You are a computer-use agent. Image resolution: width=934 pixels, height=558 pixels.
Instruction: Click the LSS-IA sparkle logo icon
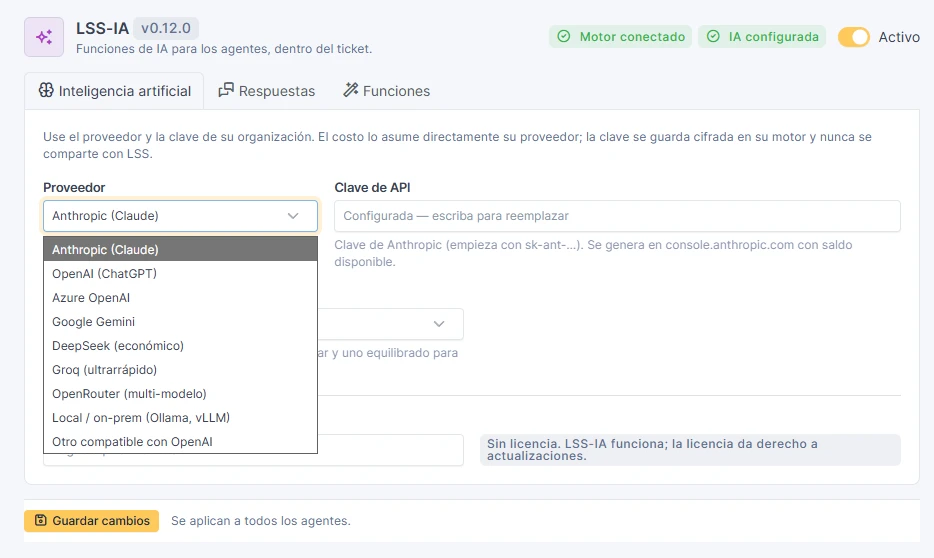click(44, 37)
